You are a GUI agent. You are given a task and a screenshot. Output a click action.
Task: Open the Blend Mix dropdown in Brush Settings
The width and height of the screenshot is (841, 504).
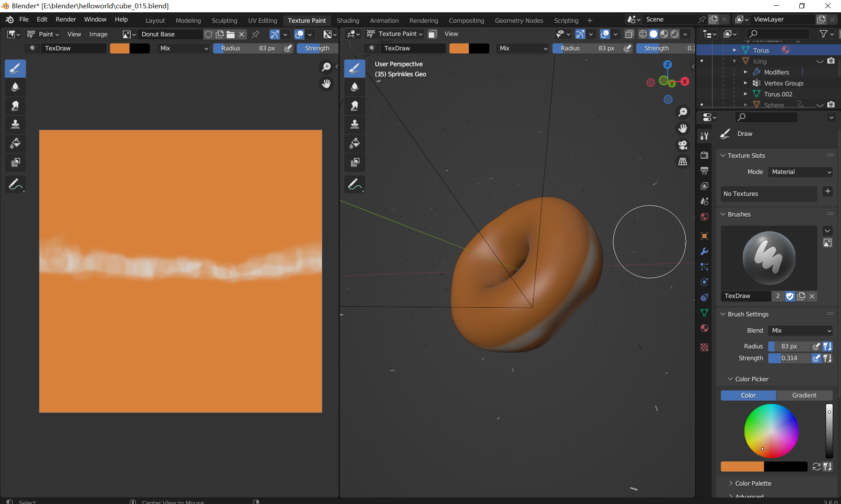click(801, 330)
